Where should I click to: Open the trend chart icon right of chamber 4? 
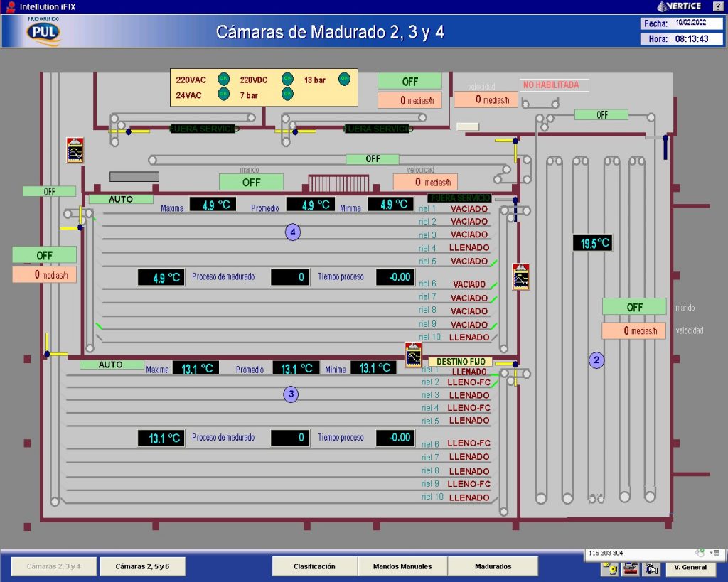tap(521, 276)
